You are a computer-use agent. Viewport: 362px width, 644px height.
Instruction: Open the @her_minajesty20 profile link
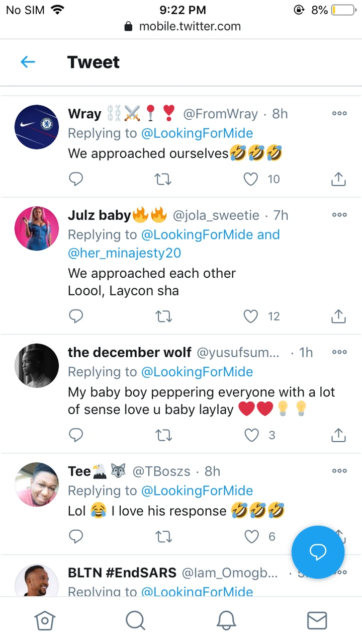(x=124, y=253)
